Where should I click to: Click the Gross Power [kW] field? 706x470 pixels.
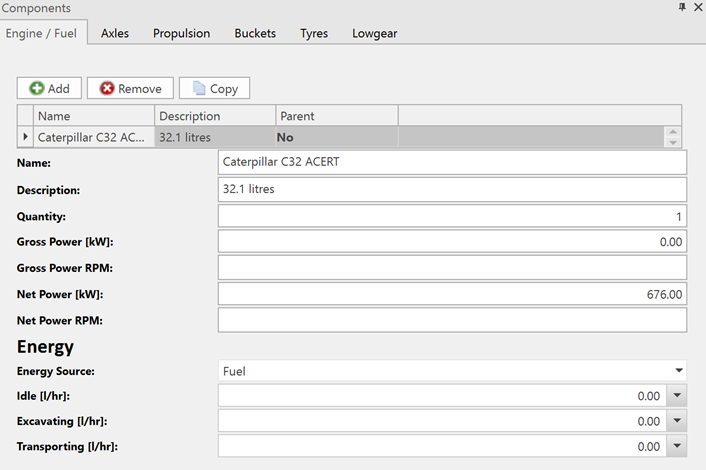coord(453,241)
